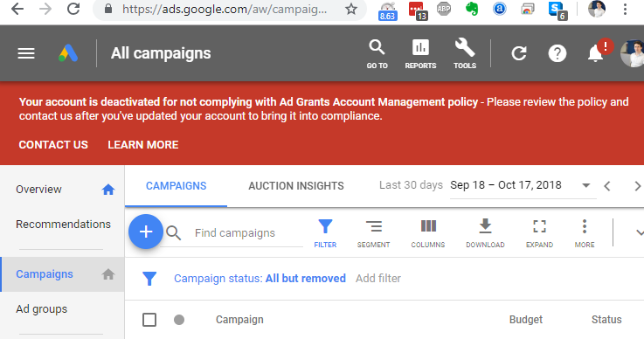
Task: Click Add filter
Action: (x=378, y=279)
